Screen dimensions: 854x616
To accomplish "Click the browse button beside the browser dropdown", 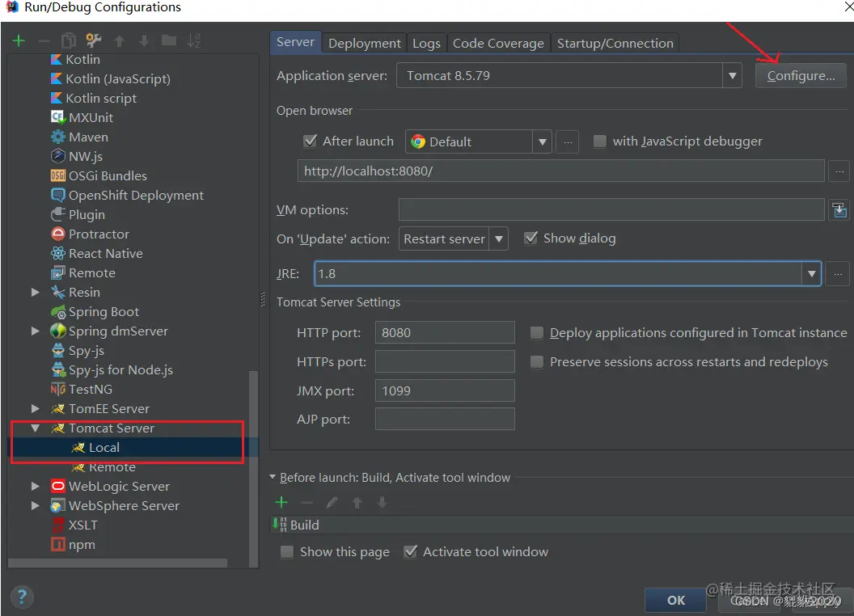I will point(568,141).
